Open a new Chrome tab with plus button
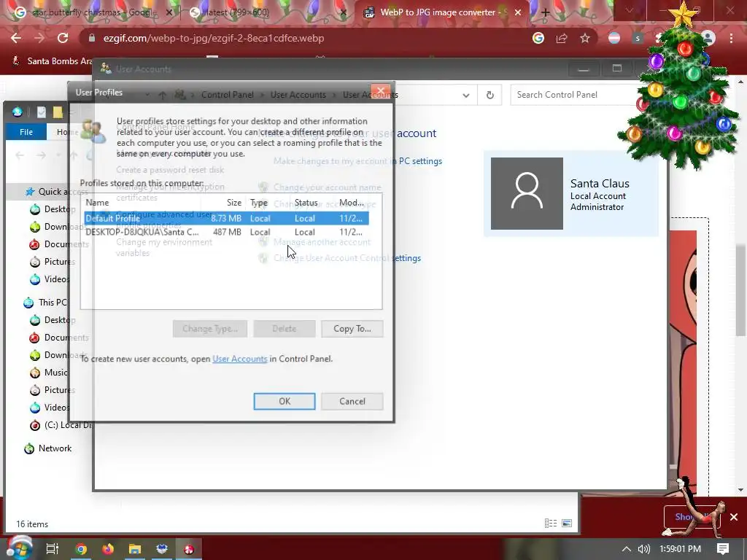Viewport: 747px width, 560px height. [546, 12]
